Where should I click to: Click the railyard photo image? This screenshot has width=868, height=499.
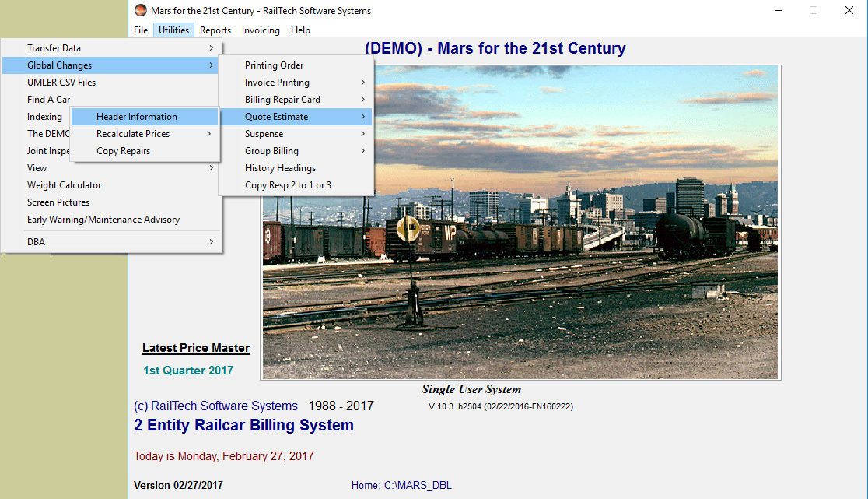coord(576,296)
